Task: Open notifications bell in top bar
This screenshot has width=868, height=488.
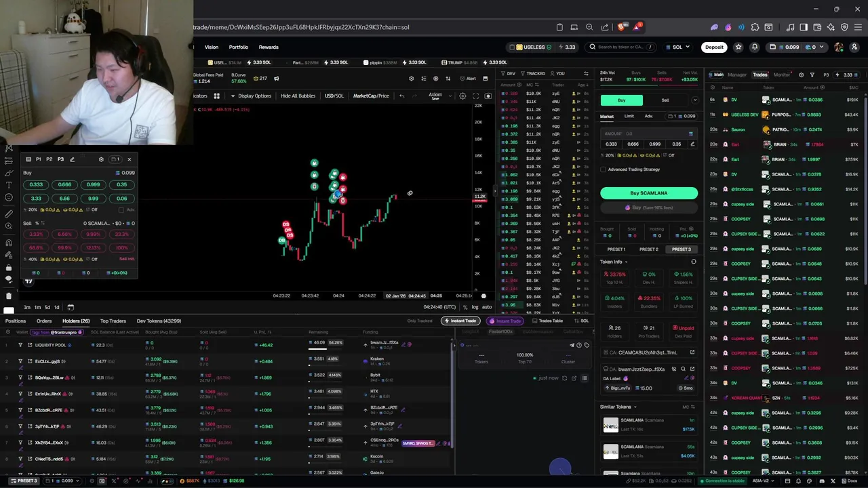Action: coord(753,47)
